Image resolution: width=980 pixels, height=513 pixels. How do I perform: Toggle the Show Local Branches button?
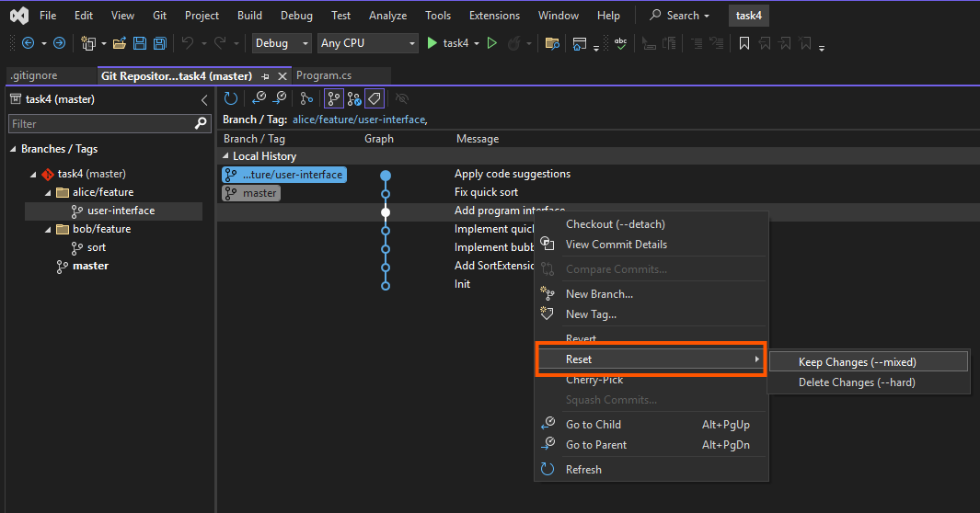tap(334, 98)
